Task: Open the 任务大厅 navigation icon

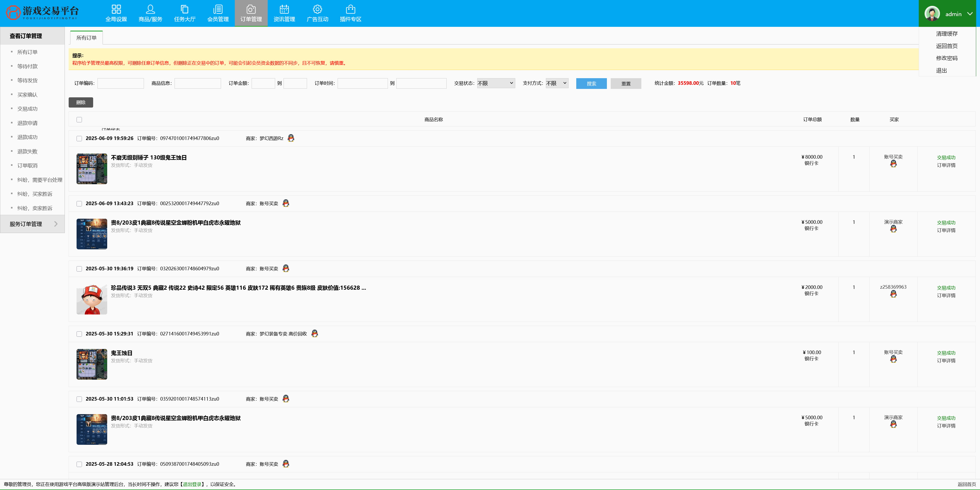Action: click(x=185, y=9)
